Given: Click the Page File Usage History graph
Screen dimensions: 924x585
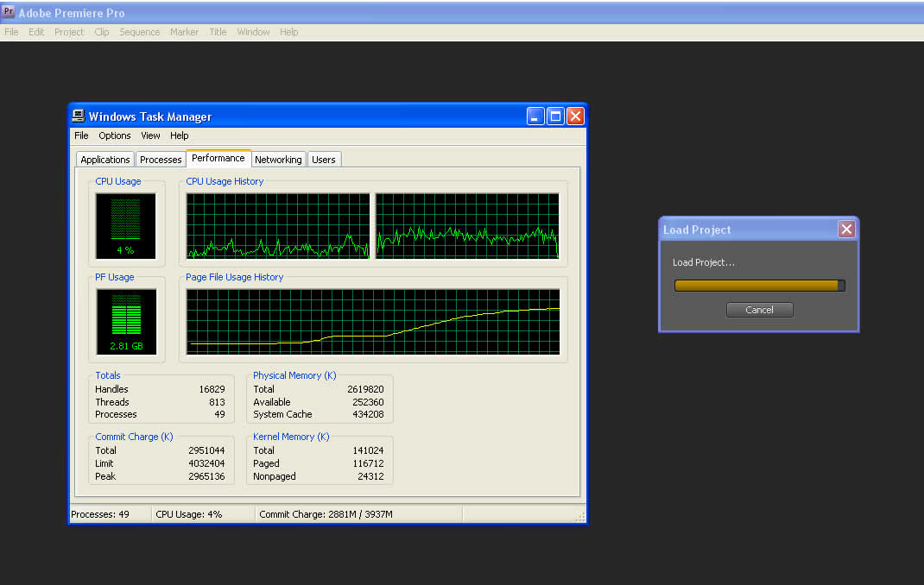Looking at the screenshot, I should [373, 322].
